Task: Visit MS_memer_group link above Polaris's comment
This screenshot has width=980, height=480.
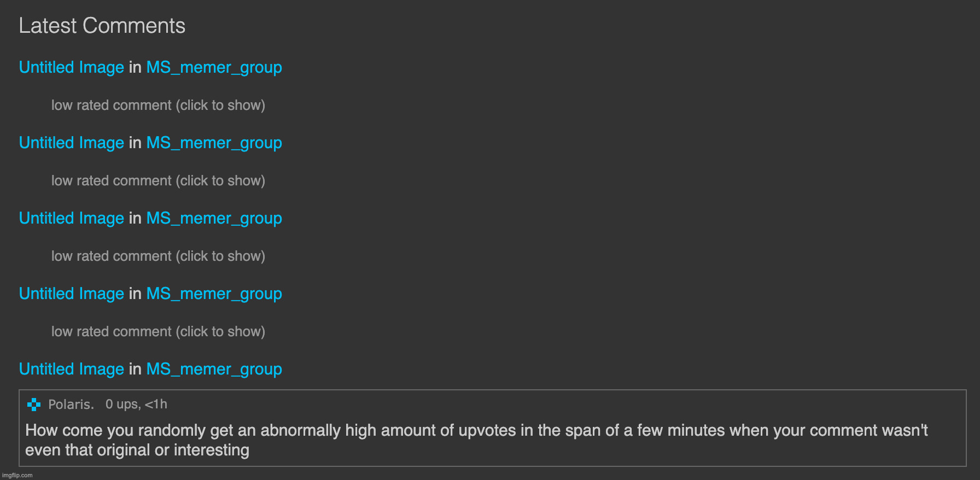Action: click(214, 369)
